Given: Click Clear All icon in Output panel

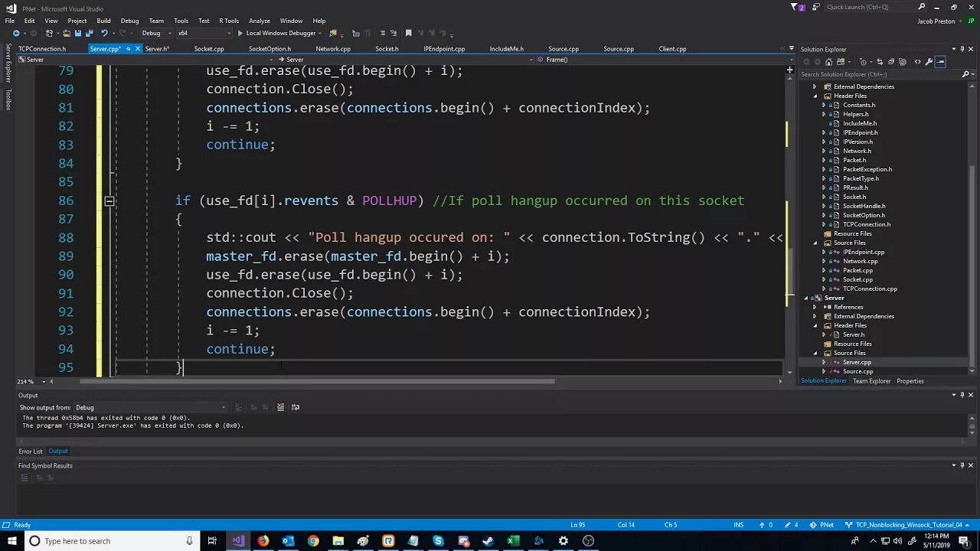Looking at the screenshot, I should pyautogui.click(x=280, y=407).
